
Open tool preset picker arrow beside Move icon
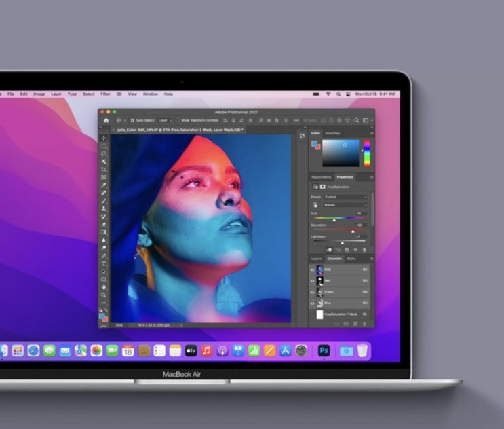[125, 121]
